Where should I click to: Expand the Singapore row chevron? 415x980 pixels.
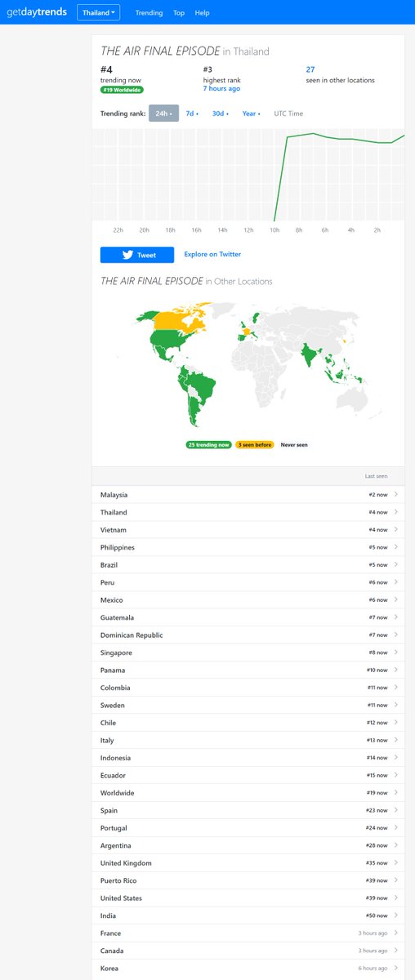[x=395, y=653]
